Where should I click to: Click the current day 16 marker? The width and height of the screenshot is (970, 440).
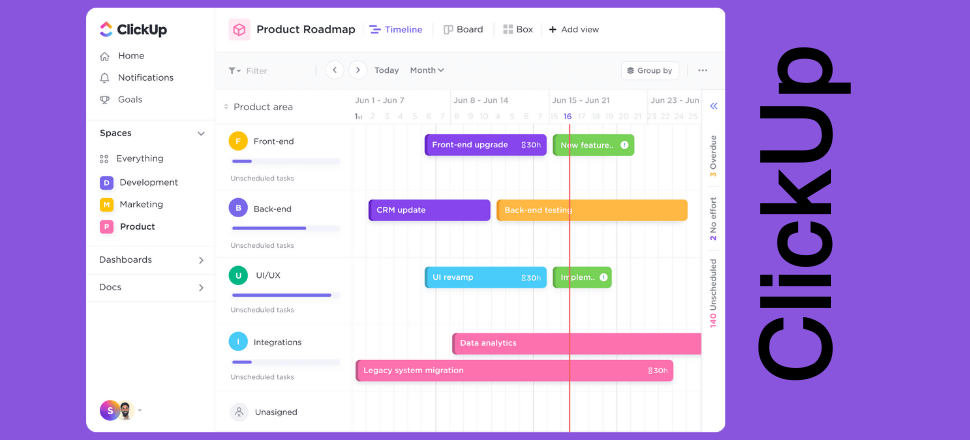(x=567, y=116)
